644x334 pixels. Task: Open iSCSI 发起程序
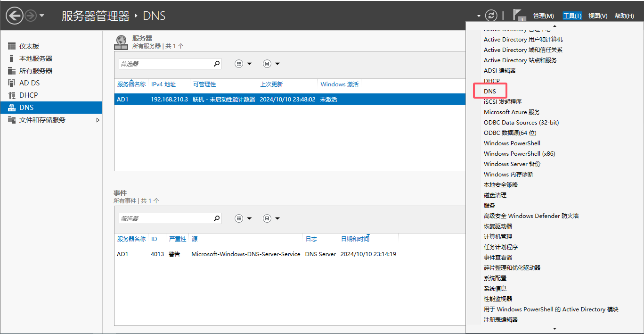pyautogui.click(x=503, y=102)
